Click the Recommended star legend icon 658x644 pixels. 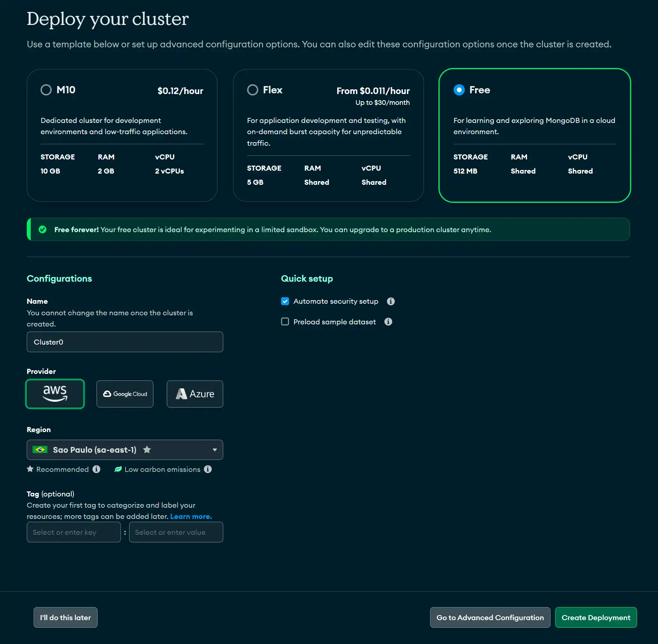tap(30, 469)
